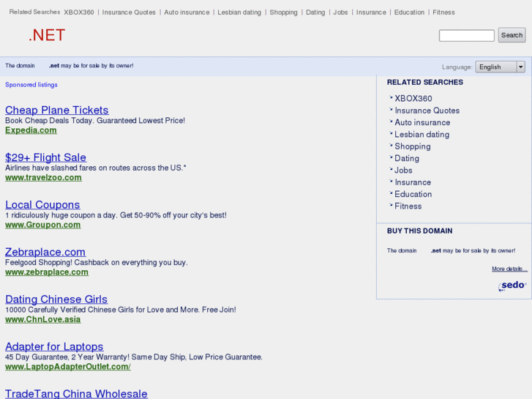Click Shopping in sidebar related searches

click(413, 146)
